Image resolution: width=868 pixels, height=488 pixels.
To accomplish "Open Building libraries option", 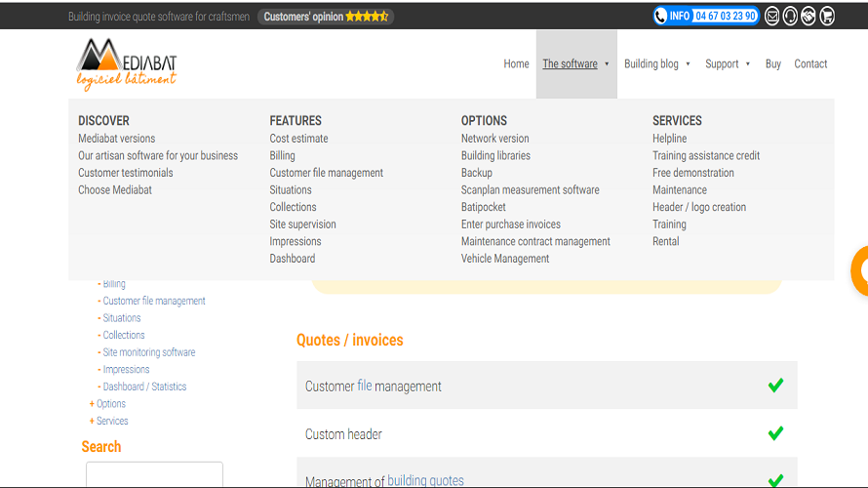I will (x=495, y=155).
